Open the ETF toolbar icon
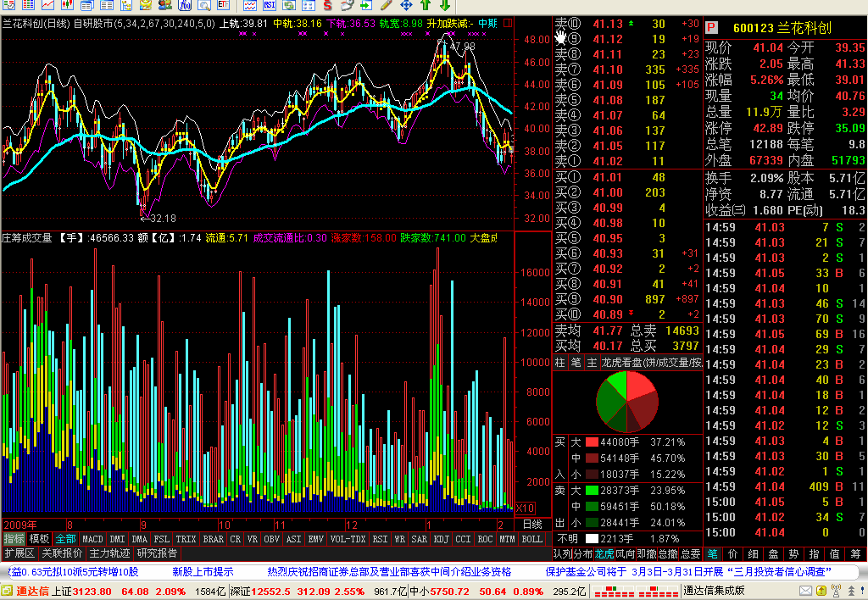 pos(223,6)
